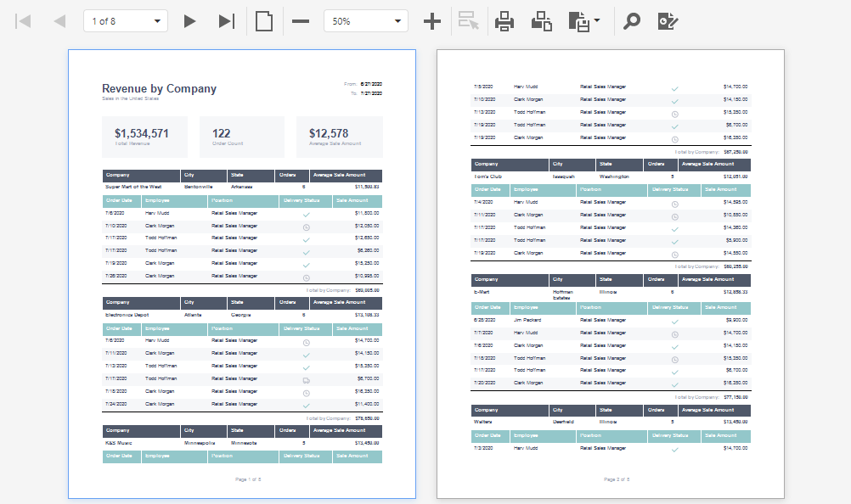Zoom in on the report
The image size is (851, 504).
pos(432,20)
